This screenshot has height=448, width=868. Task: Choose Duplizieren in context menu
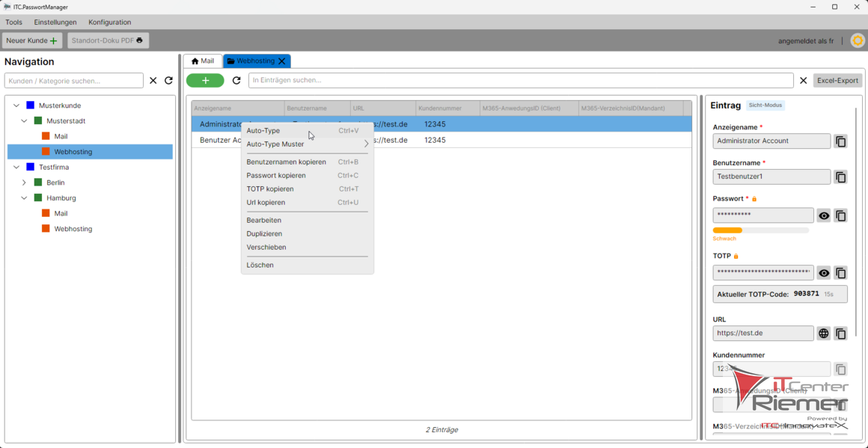(308, 234)
